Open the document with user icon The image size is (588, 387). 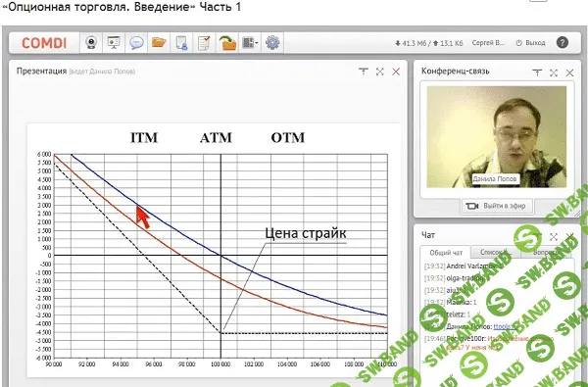pyautogui.click(x=181, y=42)
